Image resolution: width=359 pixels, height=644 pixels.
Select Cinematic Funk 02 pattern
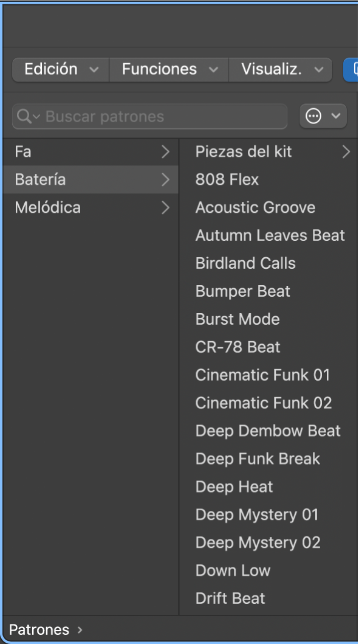pos(264,403)
